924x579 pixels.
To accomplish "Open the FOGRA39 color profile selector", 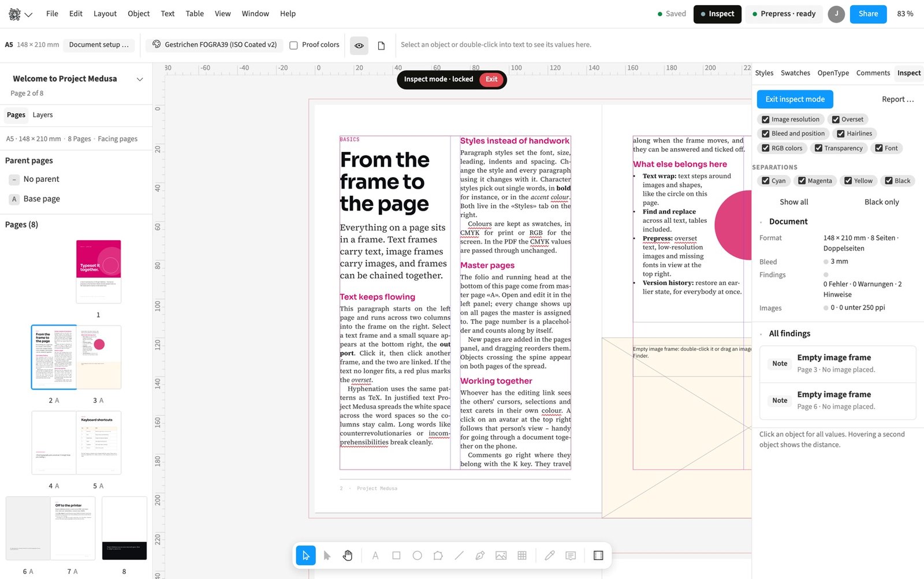I will (x=215, y=45).
